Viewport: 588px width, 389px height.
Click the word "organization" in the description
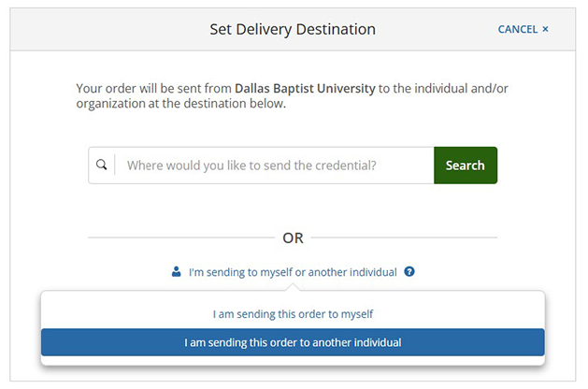point(114,104)
